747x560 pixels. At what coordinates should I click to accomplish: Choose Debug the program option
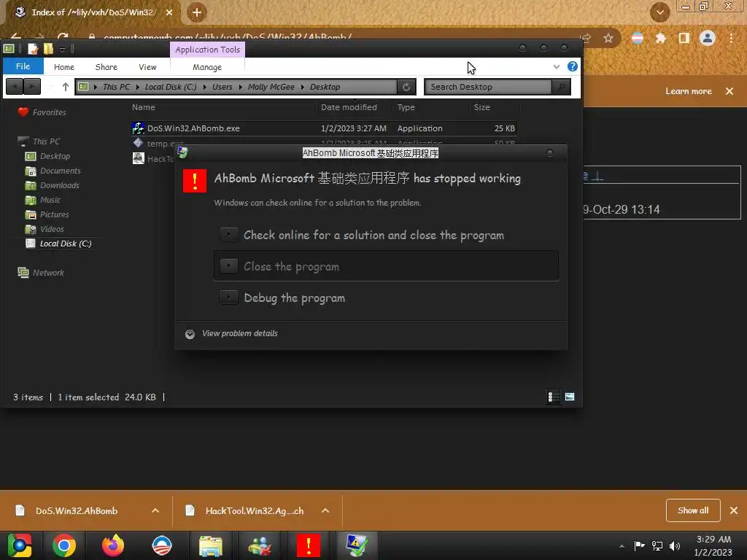pos(386,298)
